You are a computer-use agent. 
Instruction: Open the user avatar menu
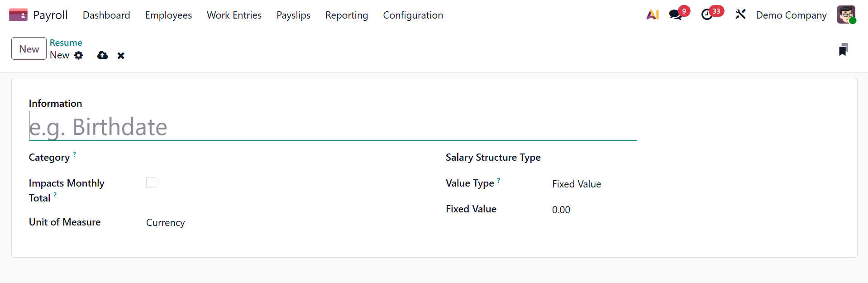click(x=846, y=15)
